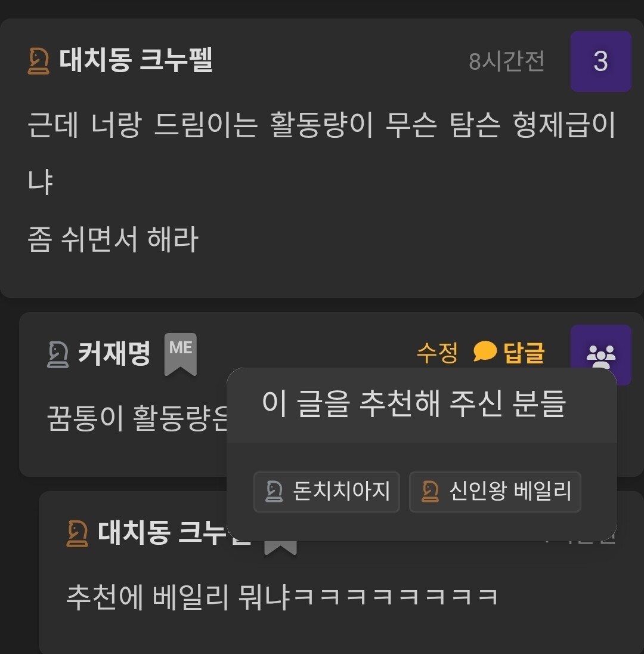Click the purple vote count 3 box
The height and width of the screenshot is (654, 644).
(600, 61)
